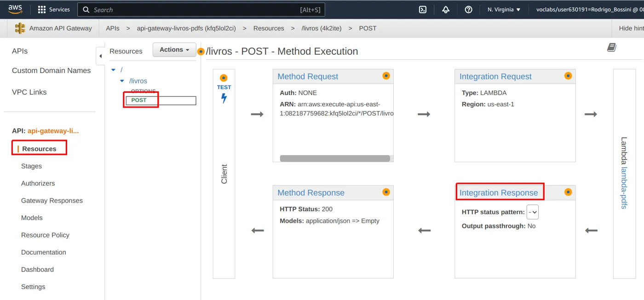Image resolution: width=644 pixels, height=300 pixels.
Task: Open Custom Domain Names in sidebar
Action: 51,71
